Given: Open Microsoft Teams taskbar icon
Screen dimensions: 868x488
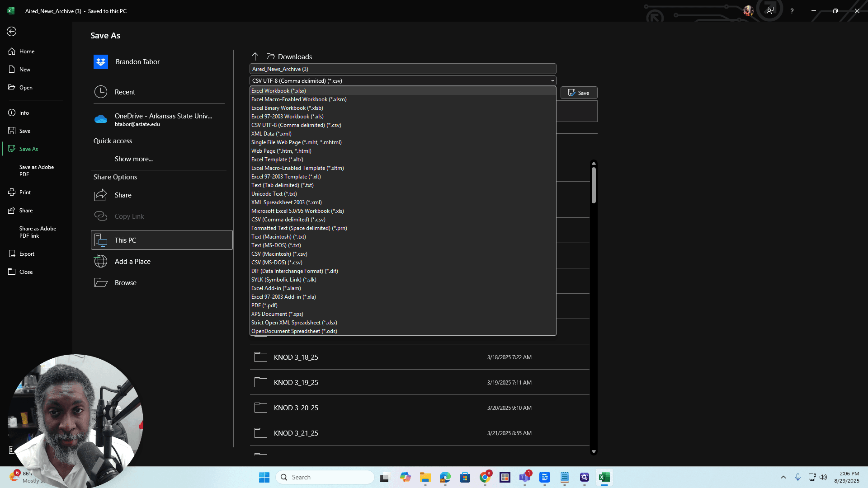Looking at the screenshot, I should pos(525,477).
